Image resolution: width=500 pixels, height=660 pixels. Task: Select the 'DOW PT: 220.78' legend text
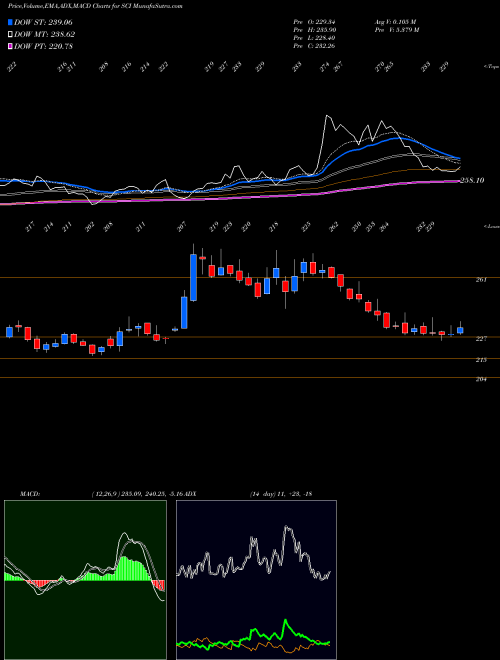point(43,46)
